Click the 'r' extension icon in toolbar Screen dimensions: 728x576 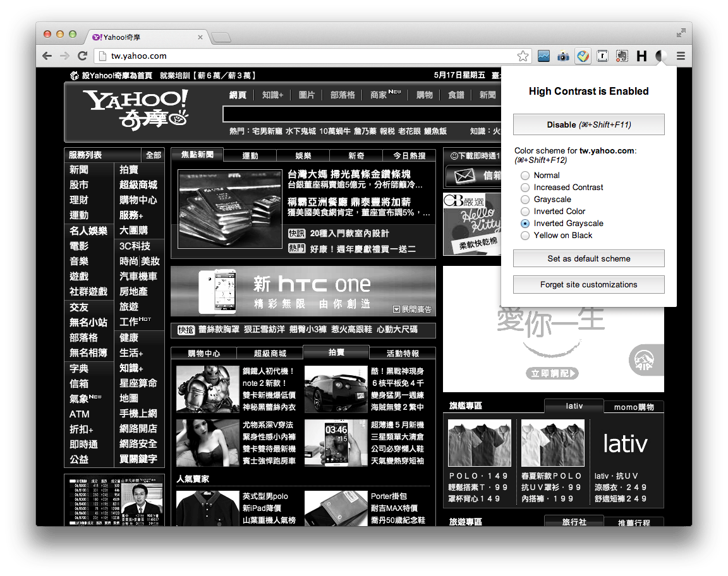point(602,56)
